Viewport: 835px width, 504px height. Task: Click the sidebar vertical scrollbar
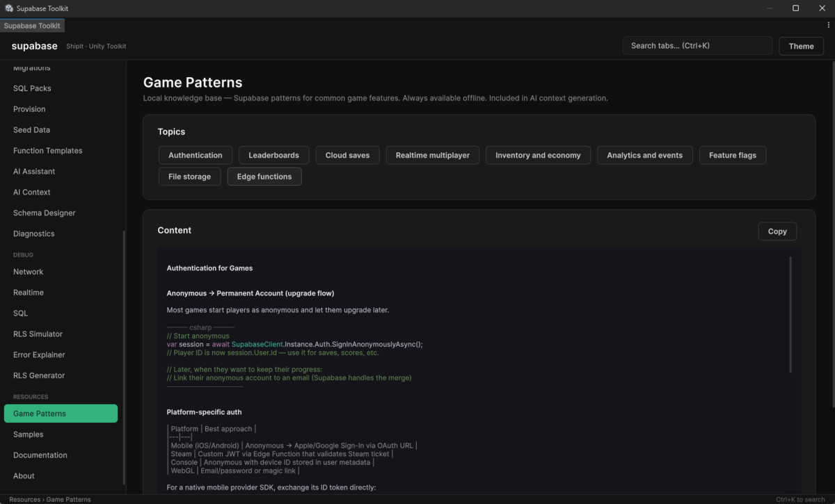(124, 358)
